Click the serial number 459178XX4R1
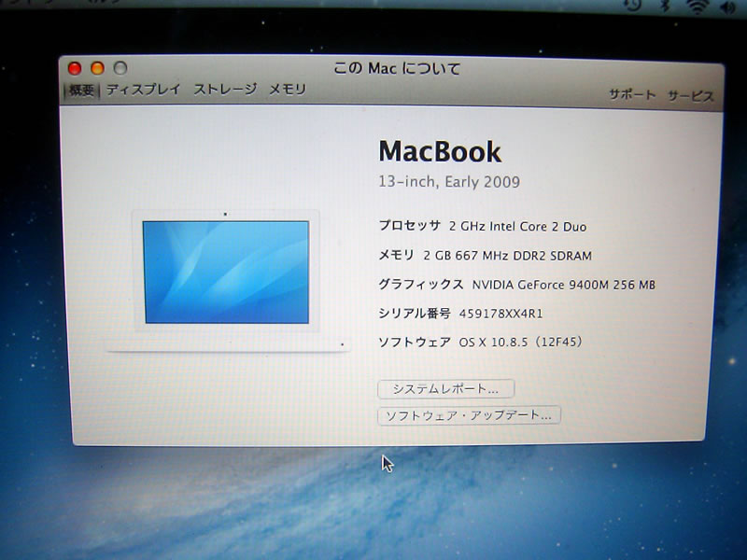Viewport: 747px width, 560px height. pos(500,314)
